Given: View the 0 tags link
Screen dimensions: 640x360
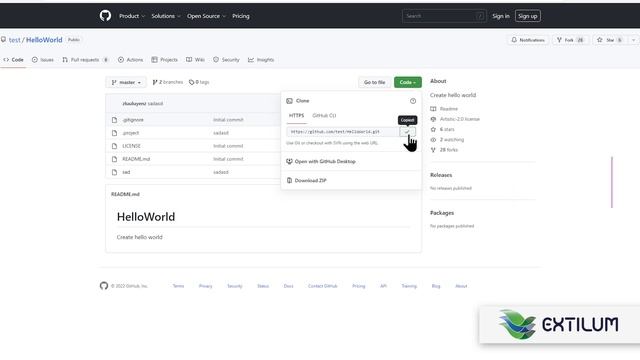Looking at the screenshot, I should pos(199,82).
